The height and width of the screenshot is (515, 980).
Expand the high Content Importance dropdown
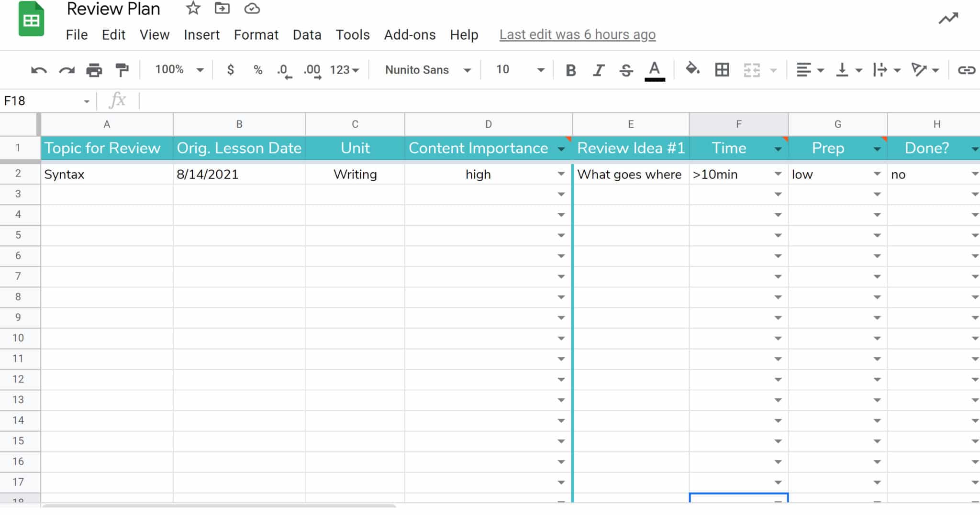[561, 174]
